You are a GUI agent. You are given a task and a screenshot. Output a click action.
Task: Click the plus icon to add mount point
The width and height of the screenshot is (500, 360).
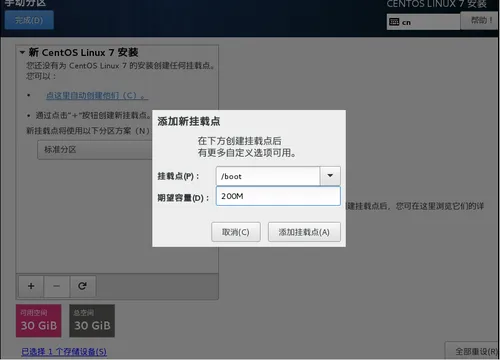31,286
